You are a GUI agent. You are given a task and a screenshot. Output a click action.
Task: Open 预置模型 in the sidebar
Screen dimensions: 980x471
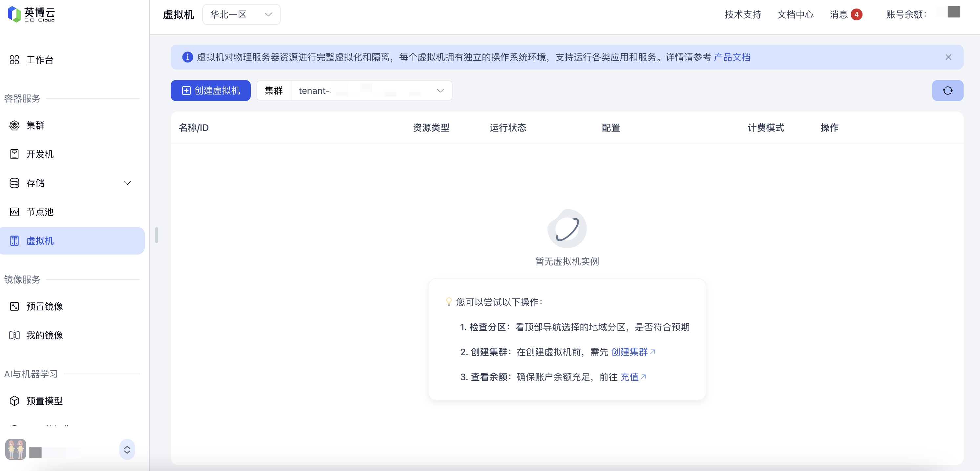(x=44, y=401)
